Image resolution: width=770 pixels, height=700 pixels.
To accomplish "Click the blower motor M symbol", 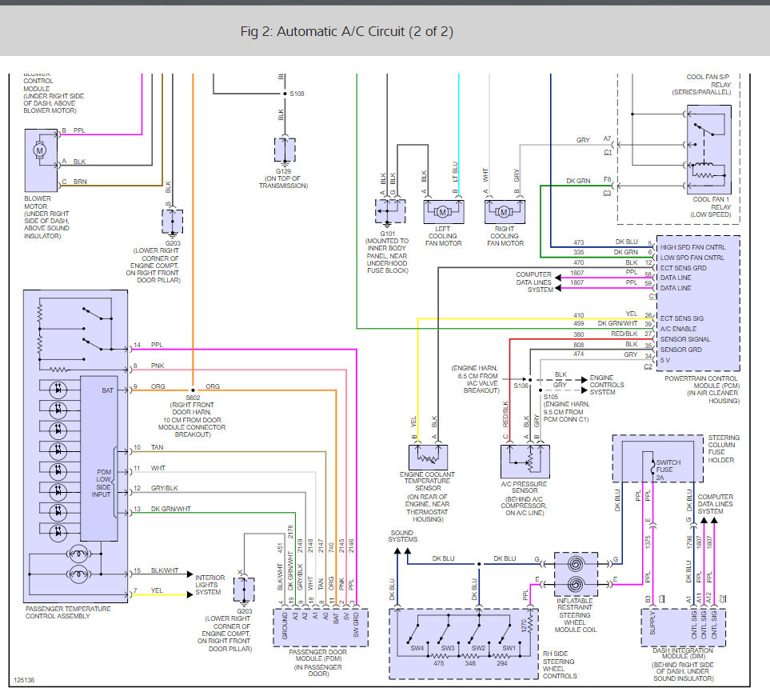I will coord(40,150).
